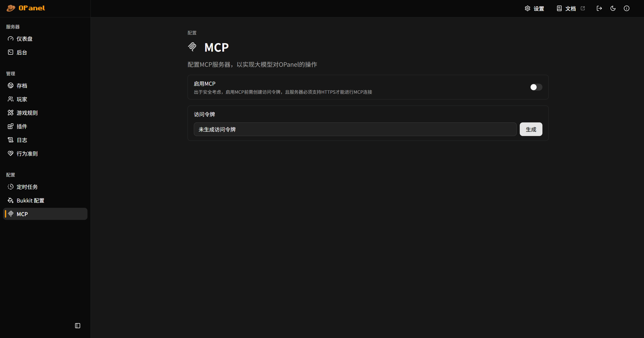This screenshot has width=644, height=338.
Task: View the 日志 server logs
Action: coord(21,140)
